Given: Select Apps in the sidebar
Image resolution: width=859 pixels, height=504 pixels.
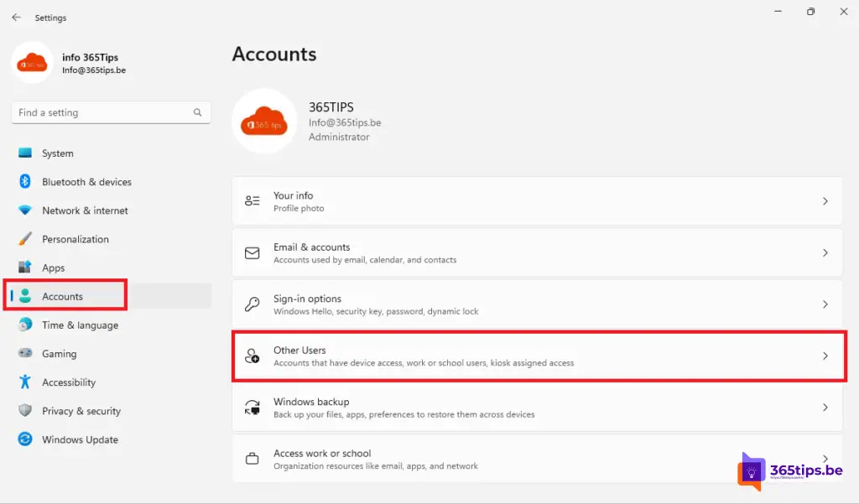Looking at the screenshot, I should click(53, 268).
